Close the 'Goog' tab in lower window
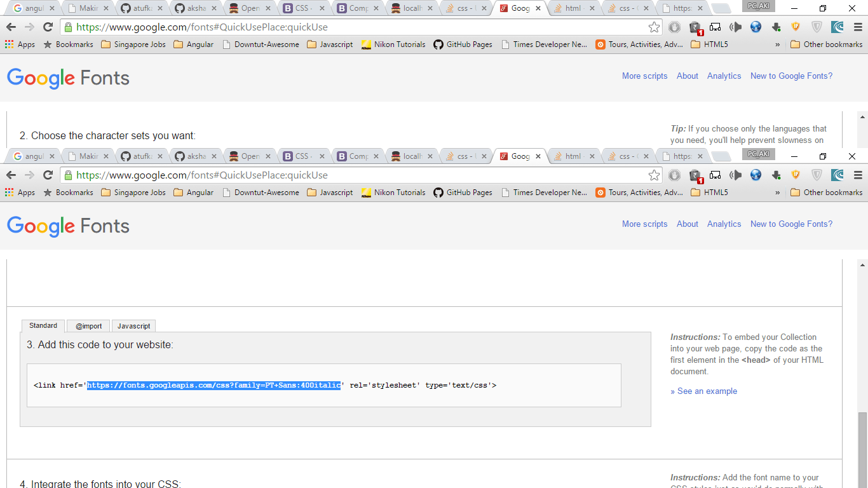 [x=538, y=156]
